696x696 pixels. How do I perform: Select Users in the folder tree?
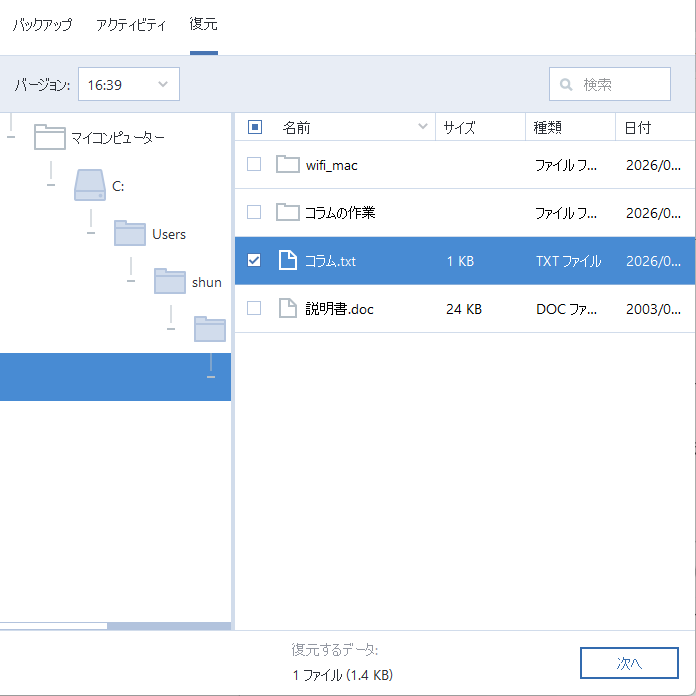click(x=169, y=234)
